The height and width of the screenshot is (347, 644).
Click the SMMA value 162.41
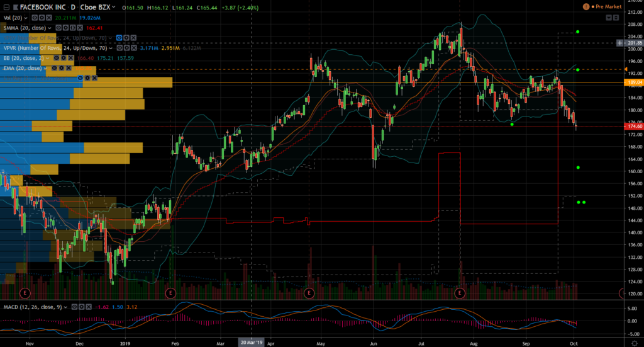(x=94, y=28)
